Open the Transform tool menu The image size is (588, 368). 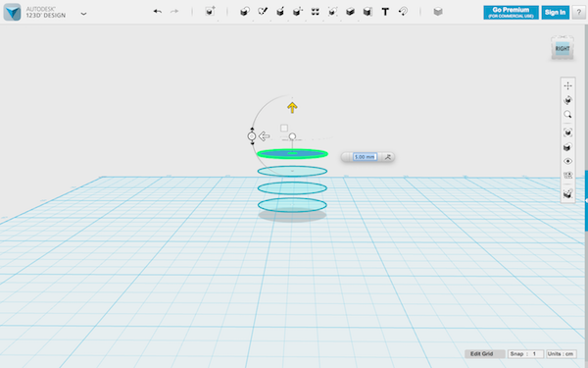(210, 11)
